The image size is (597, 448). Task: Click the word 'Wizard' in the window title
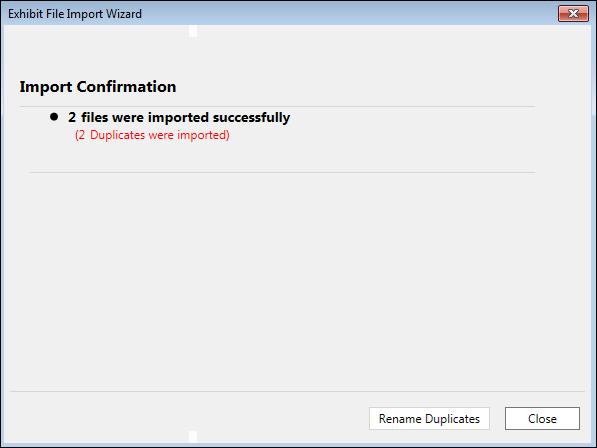point(124,14)
